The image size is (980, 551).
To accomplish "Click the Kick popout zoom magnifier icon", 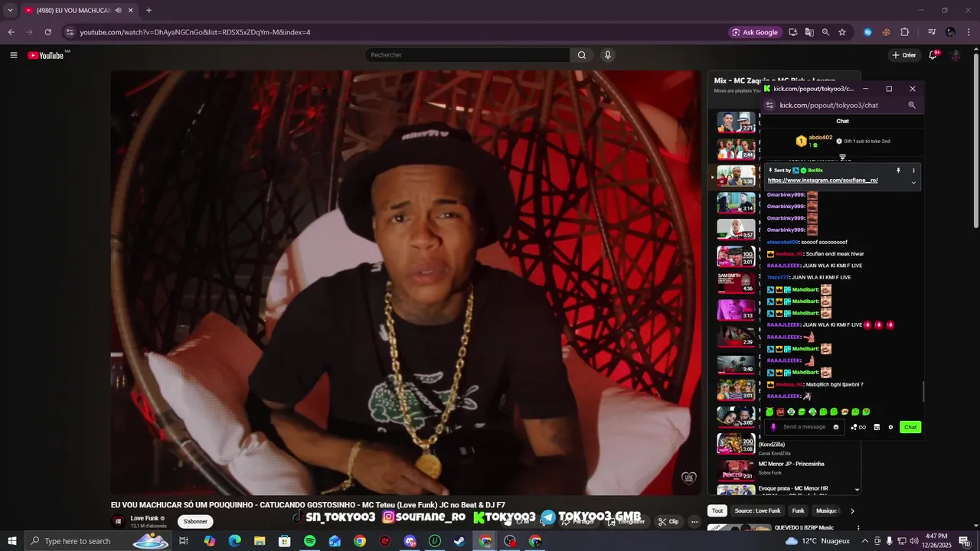I will [912, 105].
